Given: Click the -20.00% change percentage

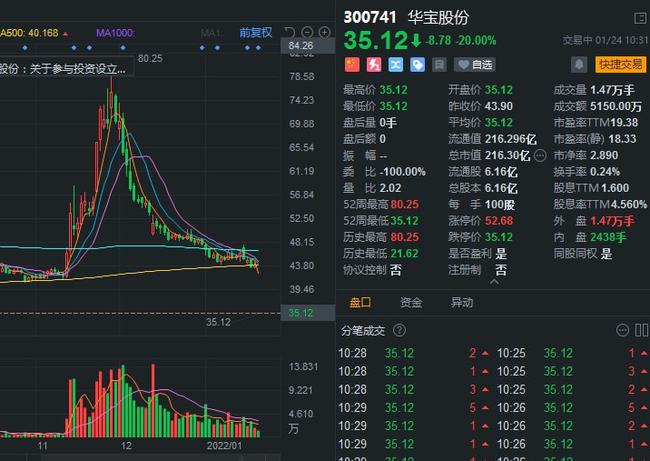Looking at the screenshot, I should coord(476,41).
